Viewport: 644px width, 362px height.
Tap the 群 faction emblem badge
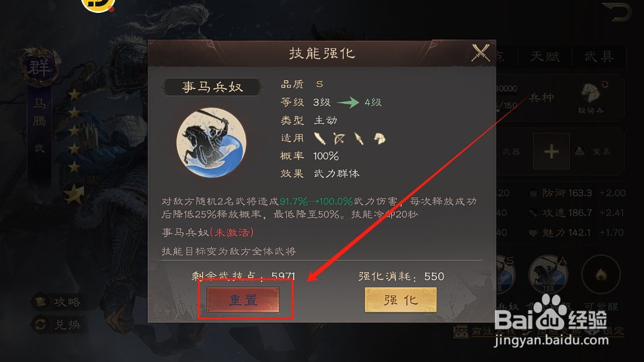tap(39, 67)
